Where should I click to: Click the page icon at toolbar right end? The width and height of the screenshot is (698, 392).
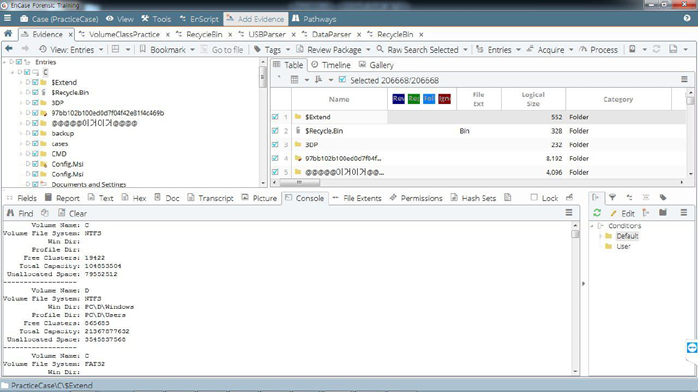point(673,49)
